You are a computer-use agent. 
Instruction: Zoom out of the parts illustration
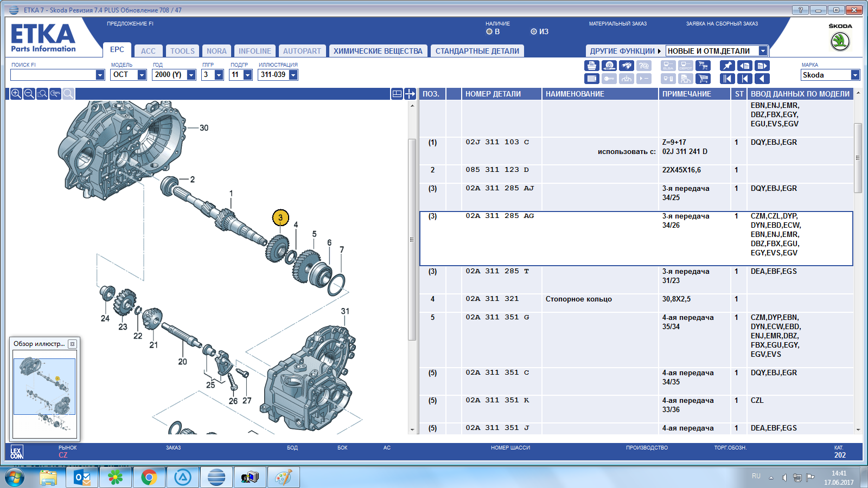tap(29, 94)
